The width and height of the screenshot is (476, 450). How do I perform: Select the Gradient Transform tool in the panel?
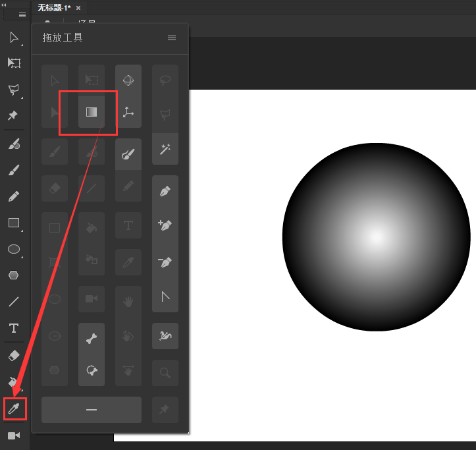[92, 112]
